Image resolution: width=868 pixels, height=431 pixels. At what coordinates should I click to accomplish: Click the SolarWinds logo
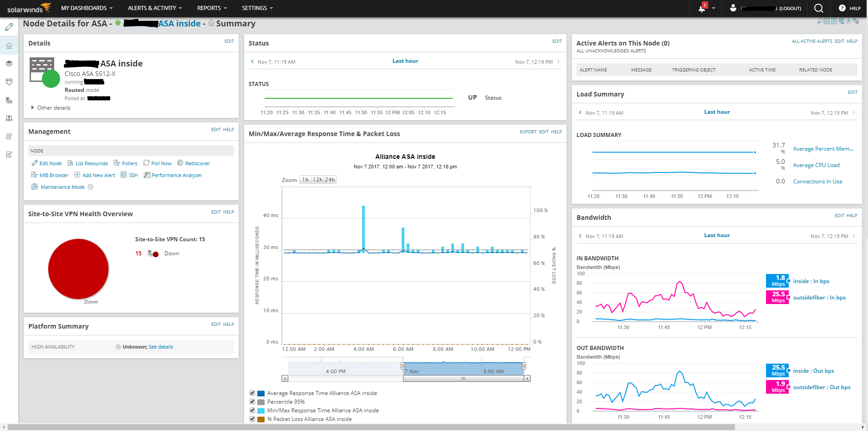(29, 8)
